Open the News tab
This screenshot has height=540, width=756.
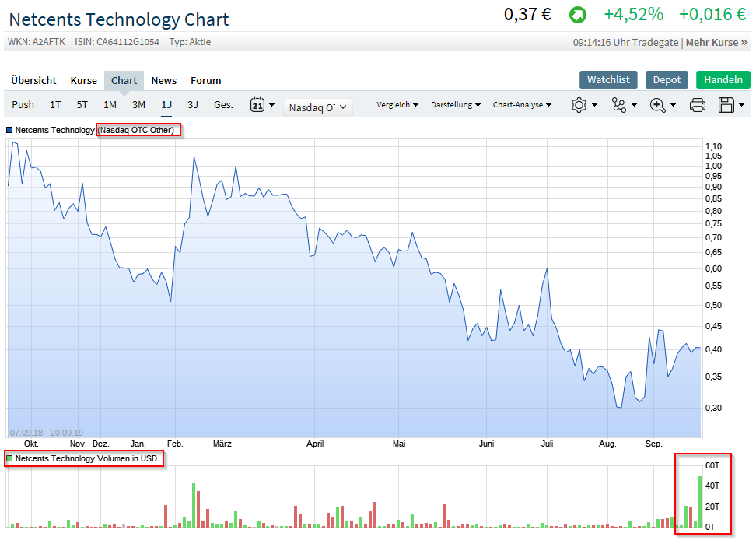[164, 80]
